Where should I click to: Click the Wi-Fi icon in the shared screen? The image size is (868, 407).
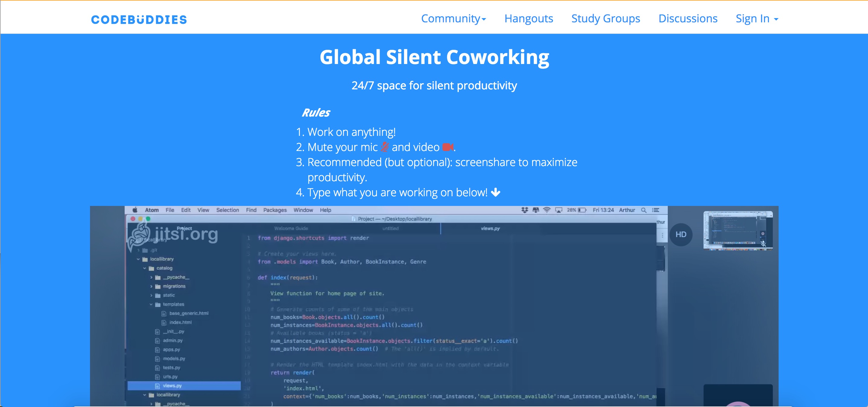pos(547,210)
